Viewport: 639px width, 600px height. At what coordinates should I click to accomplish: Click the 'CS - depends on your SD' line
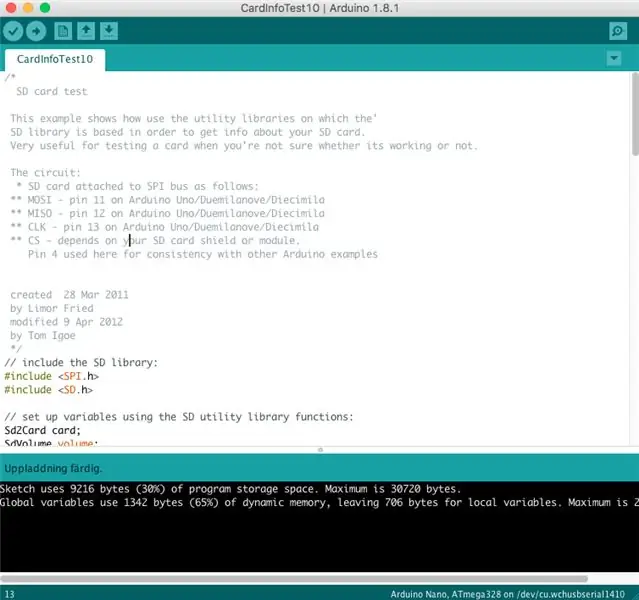[x=155, y=240]
